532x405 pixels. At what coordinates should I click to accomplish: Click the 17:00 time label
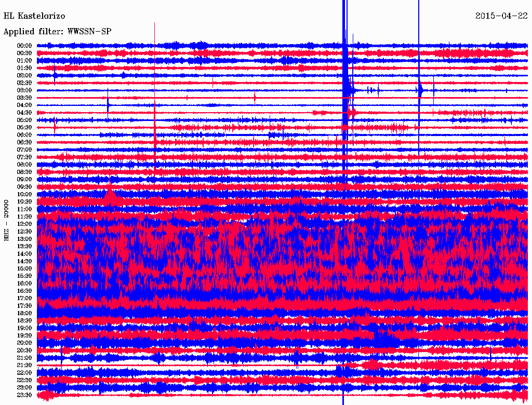[x=24, y=299]
